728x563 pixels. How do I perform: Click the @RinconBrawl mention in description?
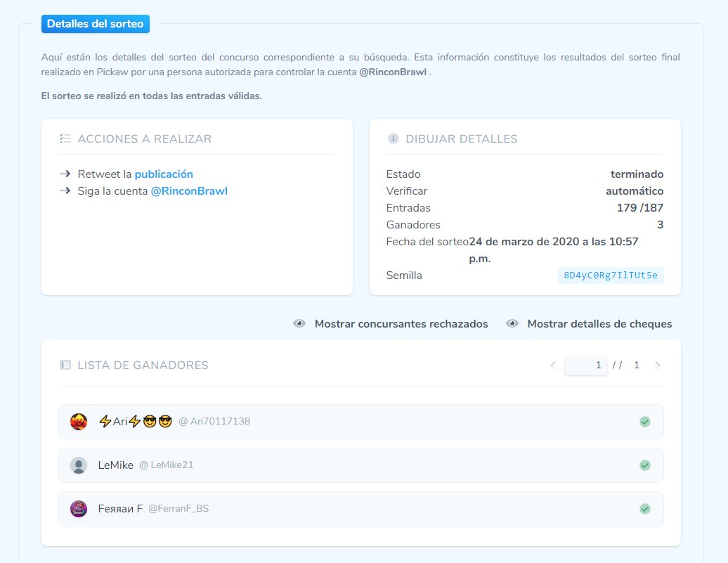pos(393,72)
